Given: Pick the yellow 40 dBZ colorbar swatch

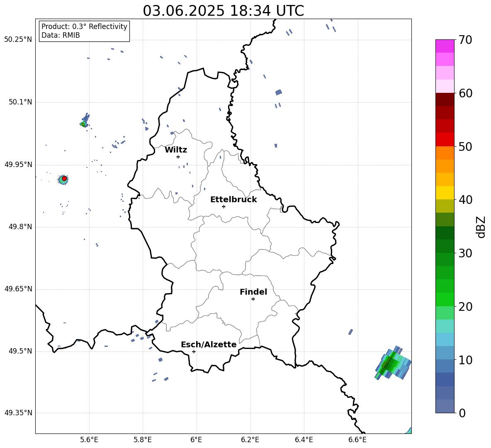Looking at the screenshot, I should [445, 193].
